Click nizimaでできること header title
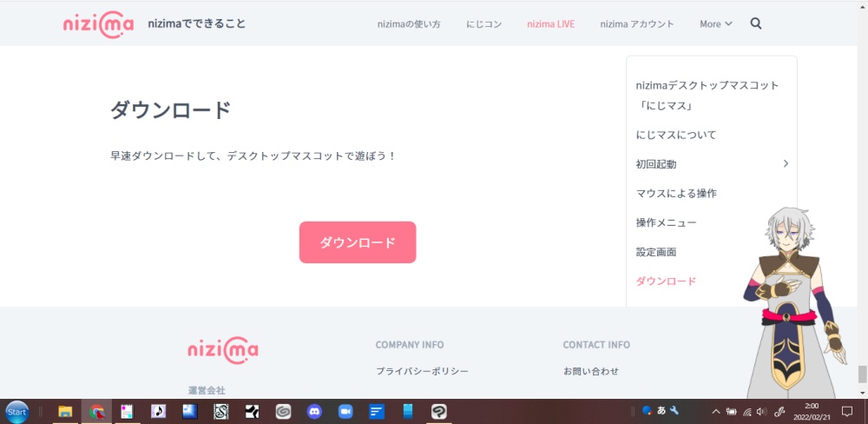 click(197, 23)
